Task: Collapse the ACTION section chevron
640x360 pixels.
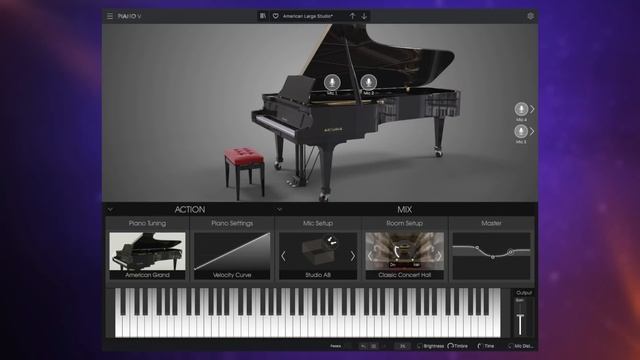Action: [x=110, y=210]
